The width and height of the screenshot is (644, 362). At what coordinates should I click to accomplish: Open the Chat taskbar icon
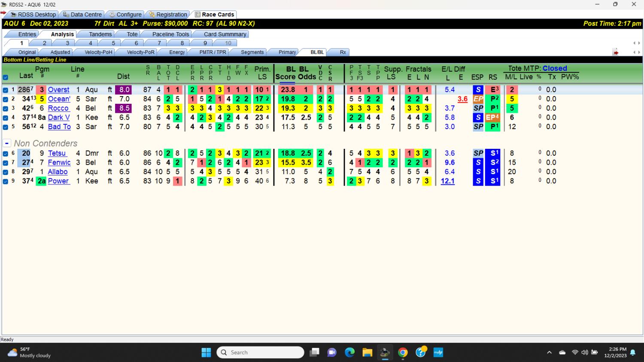coord(332,353)
